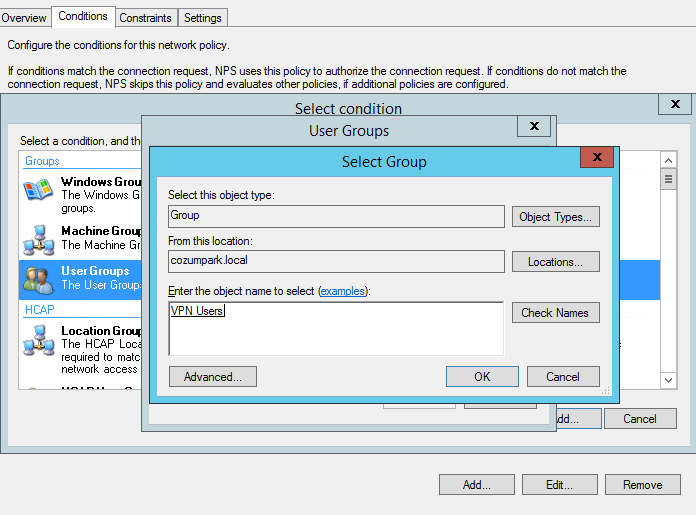Switch to the Settings tab

pyautogui.click(x=202, y=18)
